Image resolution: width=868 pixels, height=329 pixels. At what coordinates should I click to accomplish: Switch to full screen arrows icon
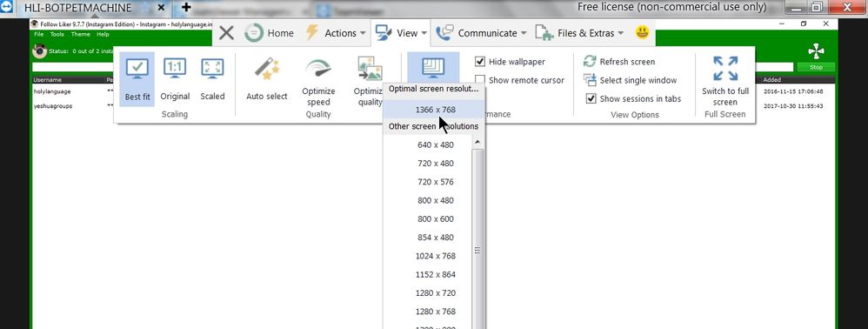pyautogui.click(x=725, y=68)
